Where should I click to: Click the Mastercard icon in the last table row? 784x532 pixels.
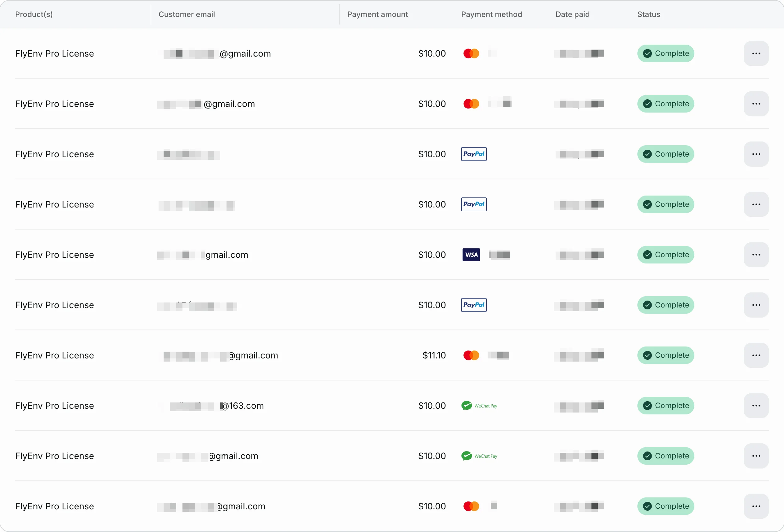(x=471, y=506)
